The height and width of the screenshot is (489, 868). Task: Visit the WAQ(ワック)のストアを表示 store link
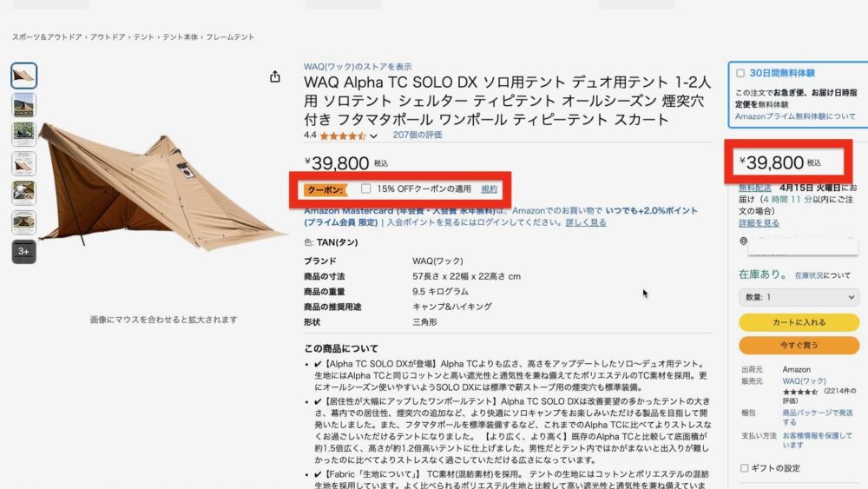point(358,67)
